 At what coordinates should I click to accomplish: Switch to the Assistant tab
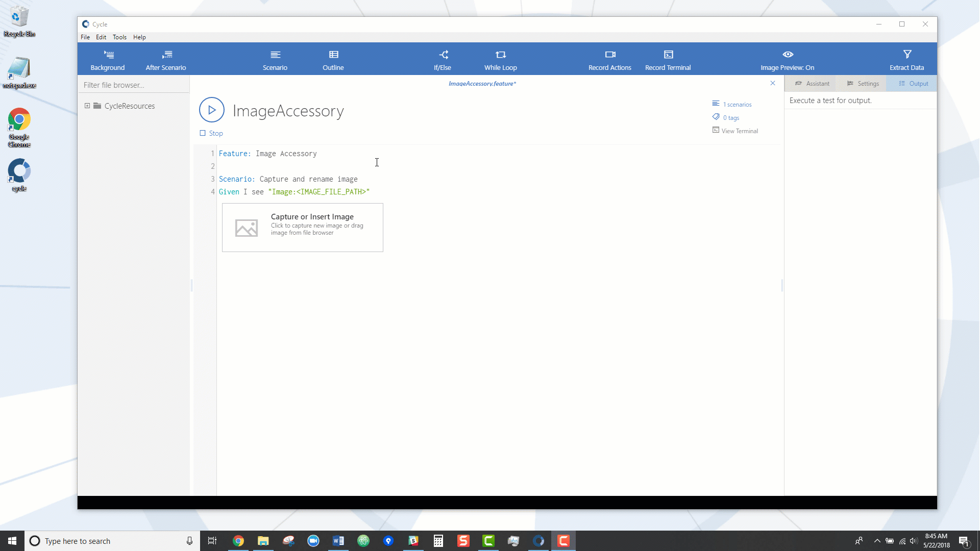click(x=812, y=84)
